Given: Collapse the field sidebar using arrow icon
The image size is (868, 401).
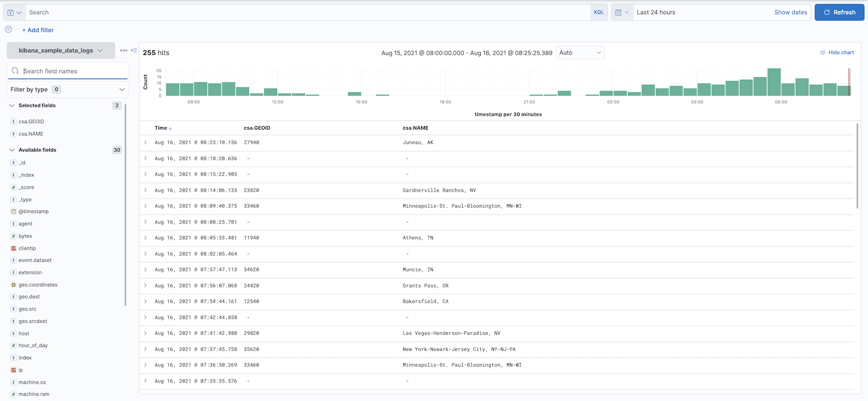Looking at the screenshot, I should [134, 50].
